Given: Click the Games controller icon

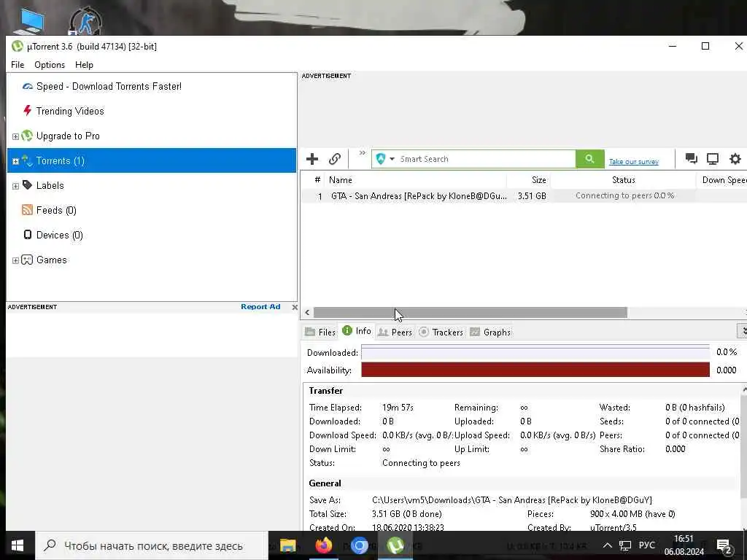Looking at the screenshot, I should [x=27, y=260].
